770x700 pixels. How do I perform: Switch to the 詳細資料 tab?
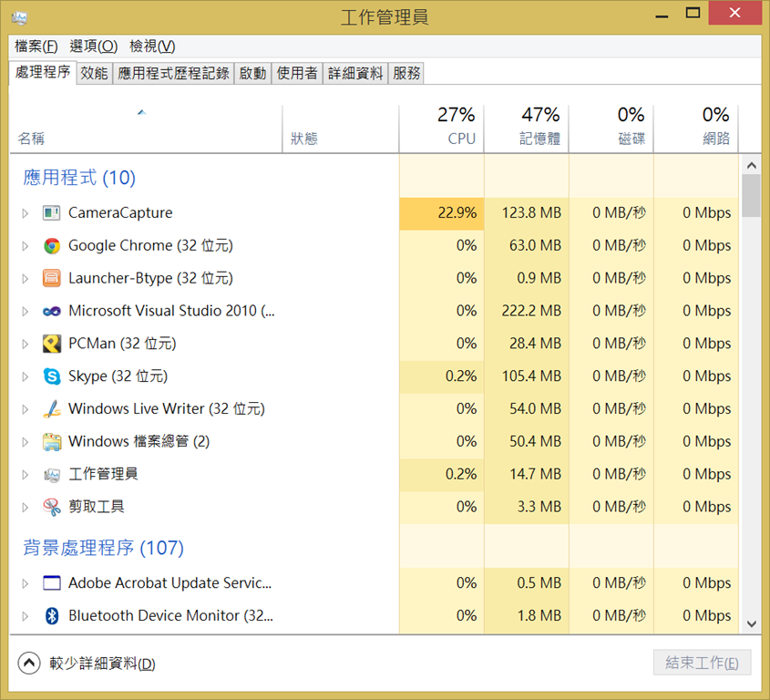(355, 73)
